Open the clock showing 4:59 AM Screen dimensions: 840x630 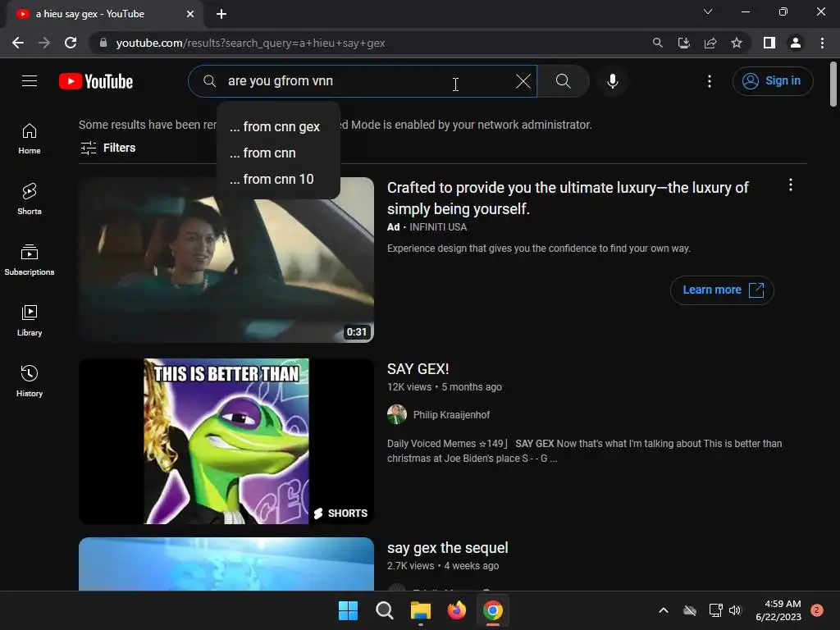(x=778, y=610)
